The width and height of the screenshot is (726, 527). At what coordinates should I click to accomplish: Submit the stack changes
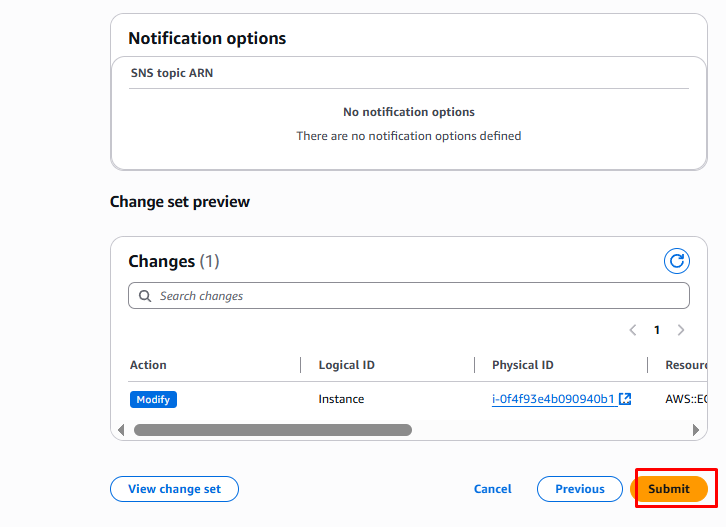click(x=669, y=489)
